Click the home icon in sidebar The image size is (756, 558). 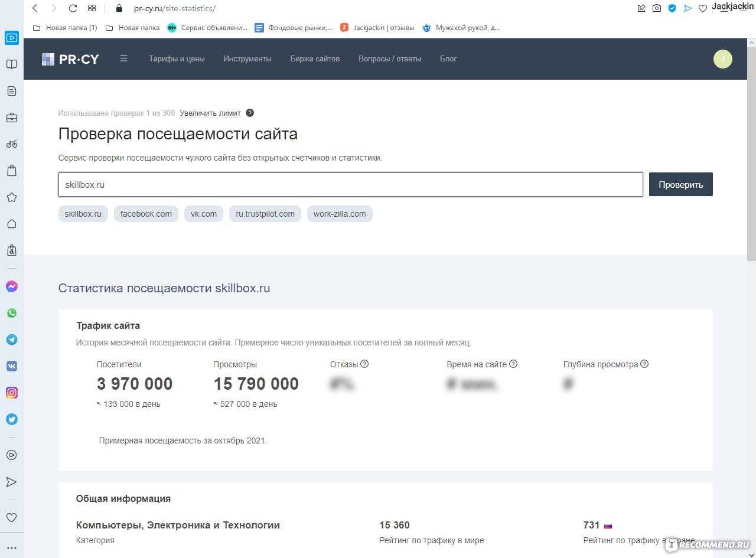pyautogui.click(x=12, y=224)
